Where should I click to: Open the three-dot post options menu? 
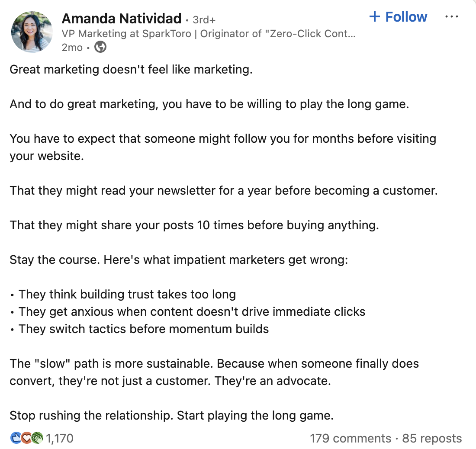[451, 16]
